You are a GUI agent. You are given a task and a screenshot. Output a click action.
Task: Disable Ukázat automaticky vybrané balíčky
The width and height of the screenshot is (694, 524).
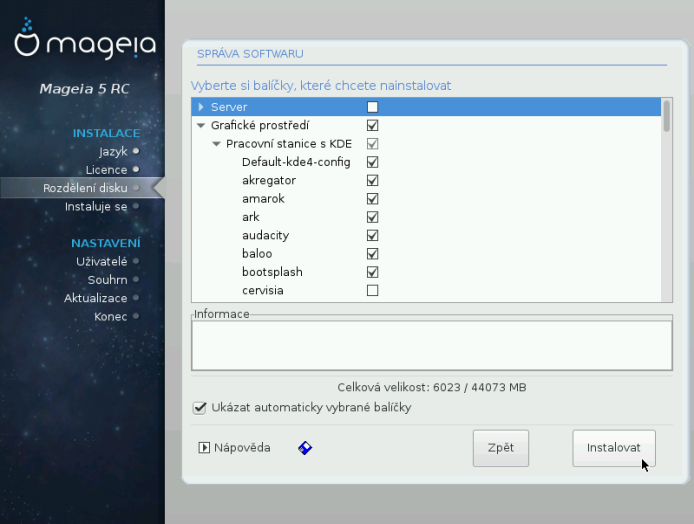[200, 408]
